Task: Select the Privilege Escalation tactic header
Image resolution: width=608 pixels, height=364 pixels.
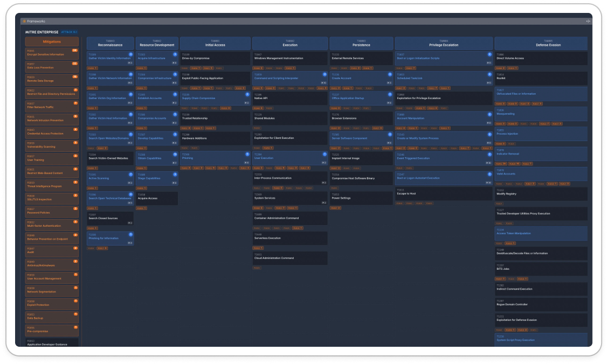Action: [x=444, y=44]
